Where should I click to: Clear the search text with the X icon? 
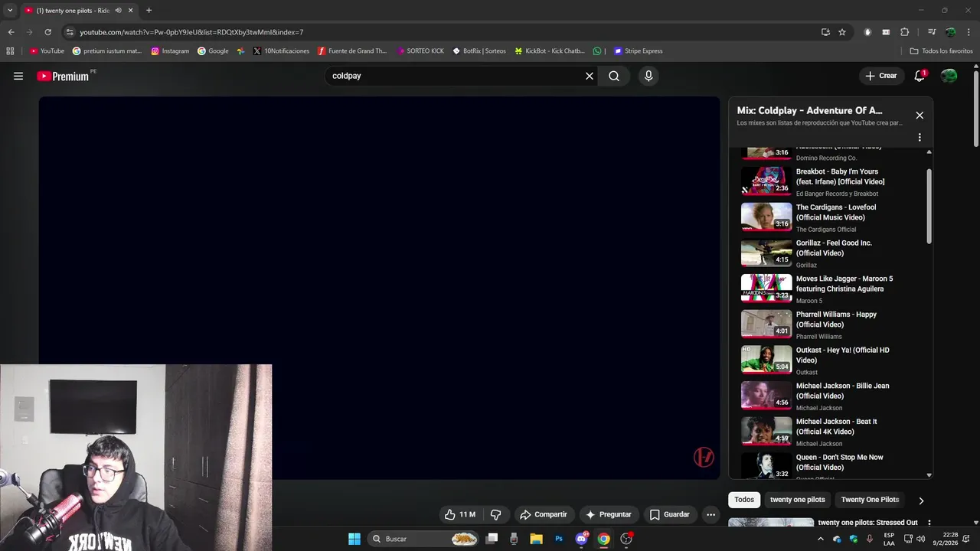[590, 76]
